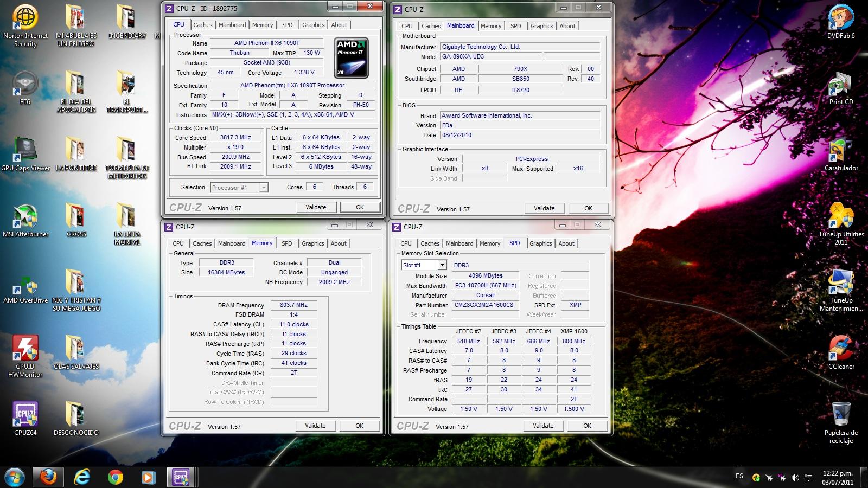This screenshot has width=868, height=488.
Task: Open CPUID HWMonitor shortcut
Action: coord(25,356)
